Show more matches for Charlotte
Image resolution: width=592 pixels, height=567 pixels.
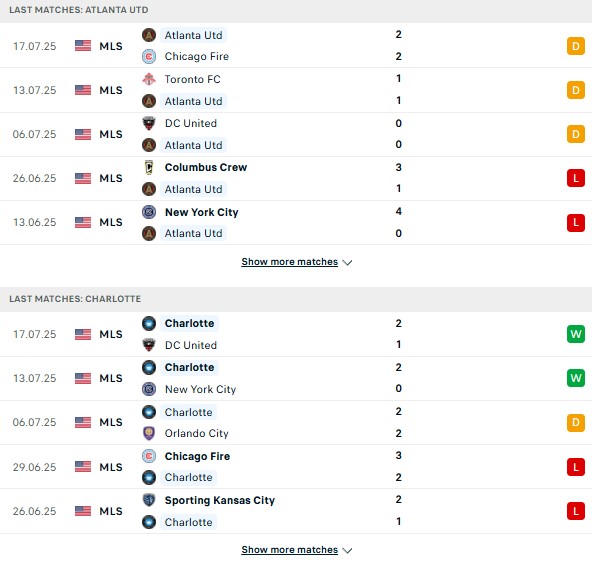point(290,550)
